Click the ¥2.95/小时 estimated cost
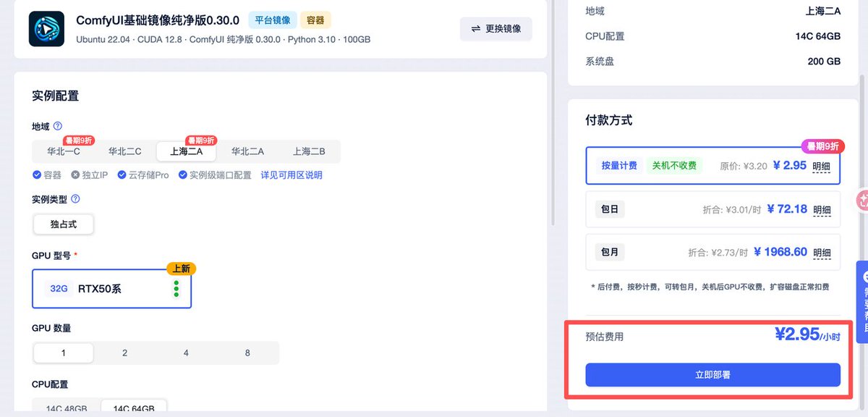 pyautogui.click(x=807, y=334)
